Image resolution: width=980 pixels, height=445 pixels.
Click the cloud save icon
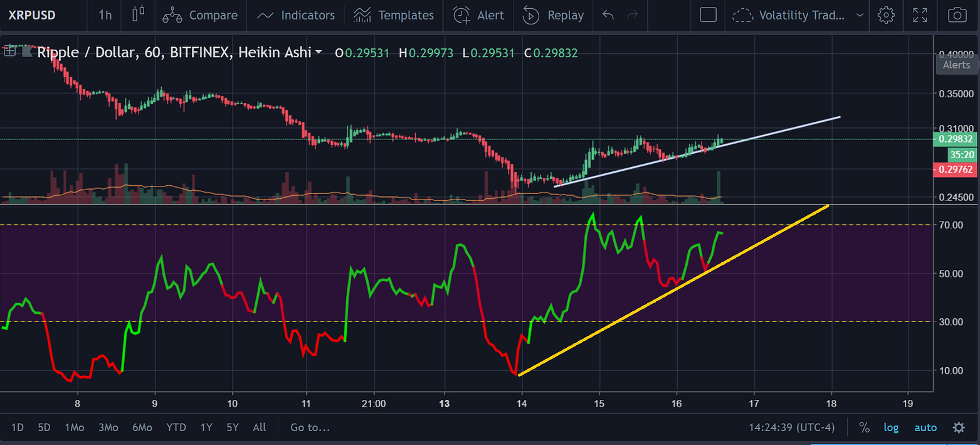(x=743, y=15)
